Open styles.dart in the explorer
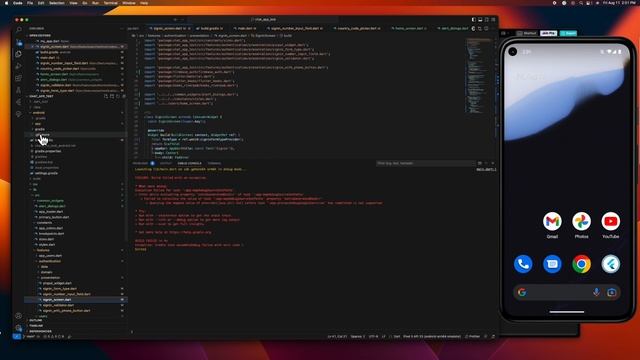 47,244
